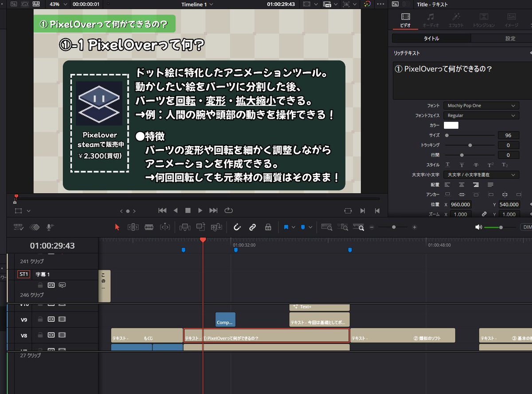532x394 pixels.
Task: Lock the V8 track
Action: (40, 335)
